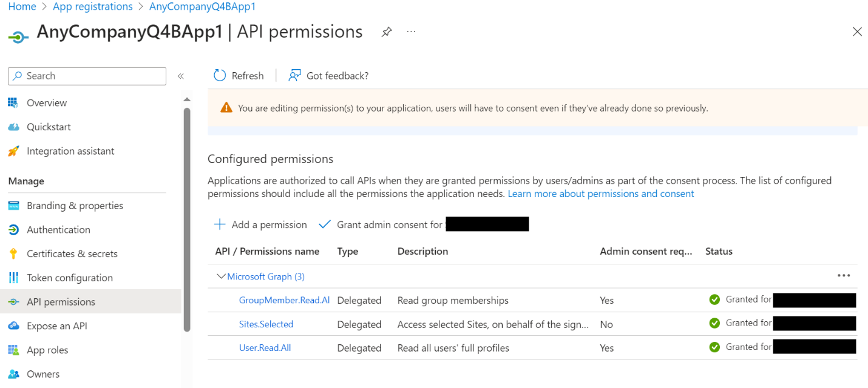Image resolution: width=868 pixels, height=388 pixels.
Task: Launch the Integration assistant
Action: tap(70, 150)
